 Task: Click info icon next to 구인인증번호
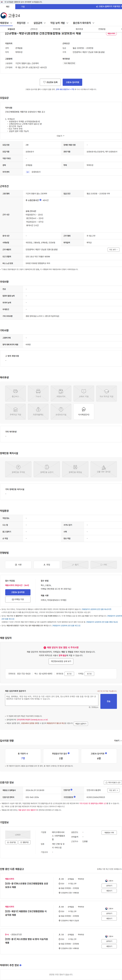click(75, 797)
